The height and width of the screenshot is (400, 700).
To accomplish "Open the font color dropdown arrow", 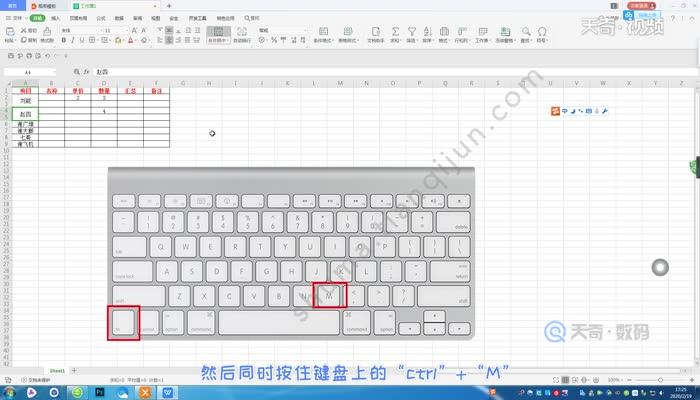I will click(x=136, y=40).
